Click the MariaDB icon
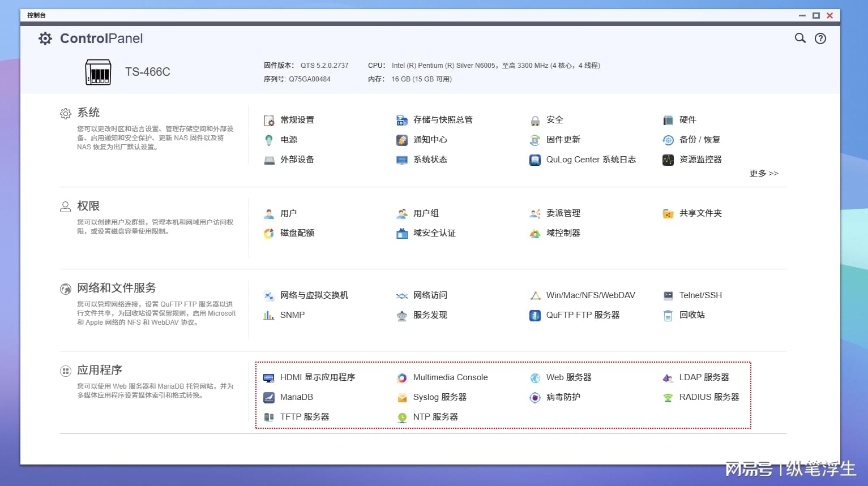This screenshot has width=868, height=486. (269, 397)
